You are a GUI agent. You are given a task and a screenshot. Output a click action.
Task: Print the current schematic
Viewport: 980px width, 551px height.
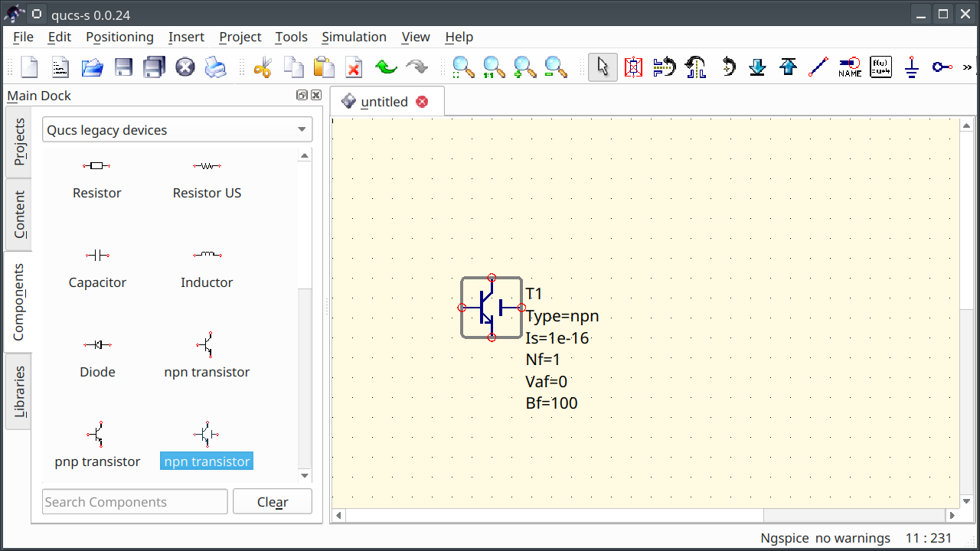coord(215,67)
